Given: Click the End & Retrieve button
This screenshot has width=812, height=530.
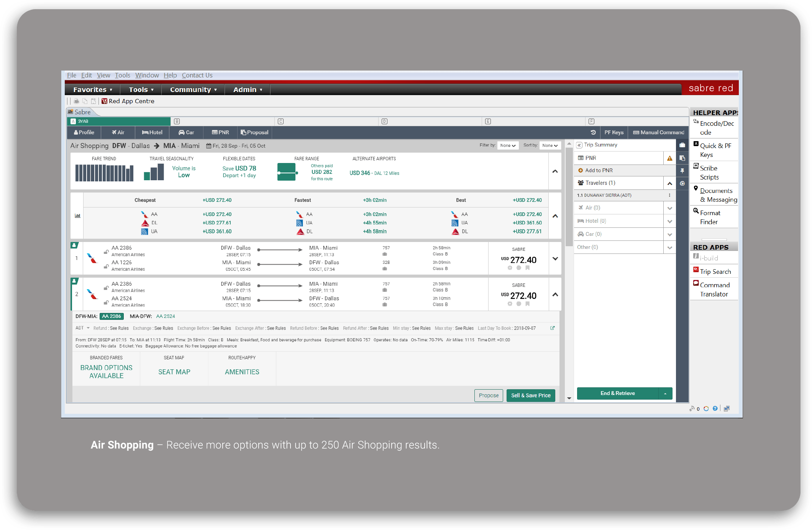Looking at the screenshot, I should coord(617,393).
